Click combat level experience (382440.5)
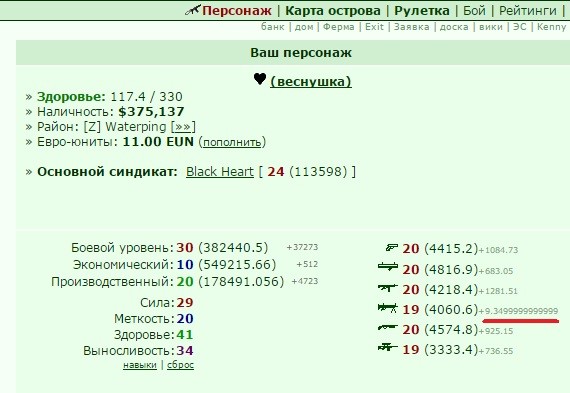 (x=233, y=248)
